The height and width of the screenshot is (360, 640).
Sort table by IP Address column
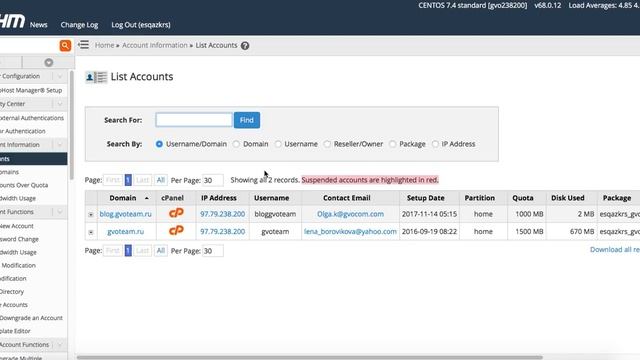coord(219,198)
